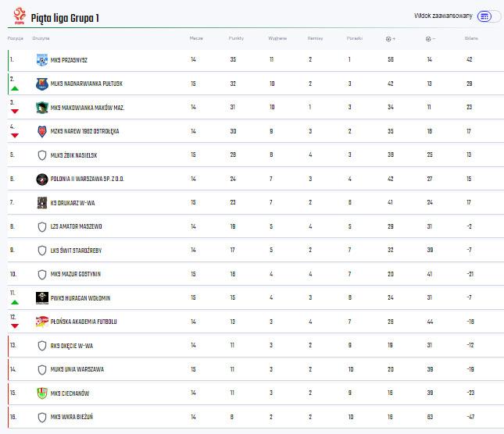Image resolution: width=504 pixels, height=434 pixels.
Task: Click MKS Makowianka Maków Maz. crest
Action: [42, 107]
